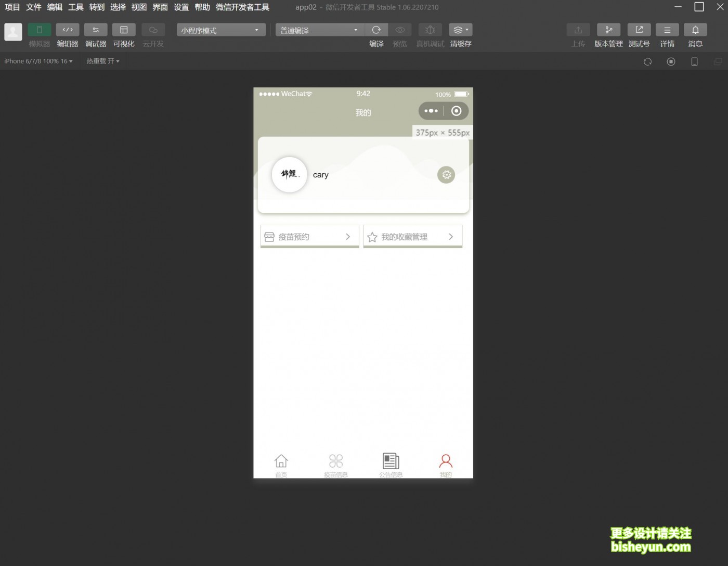Open the iPhone 6/7/8 device dropdown
The width and height of the screenshot is (728, 566).
38,61
